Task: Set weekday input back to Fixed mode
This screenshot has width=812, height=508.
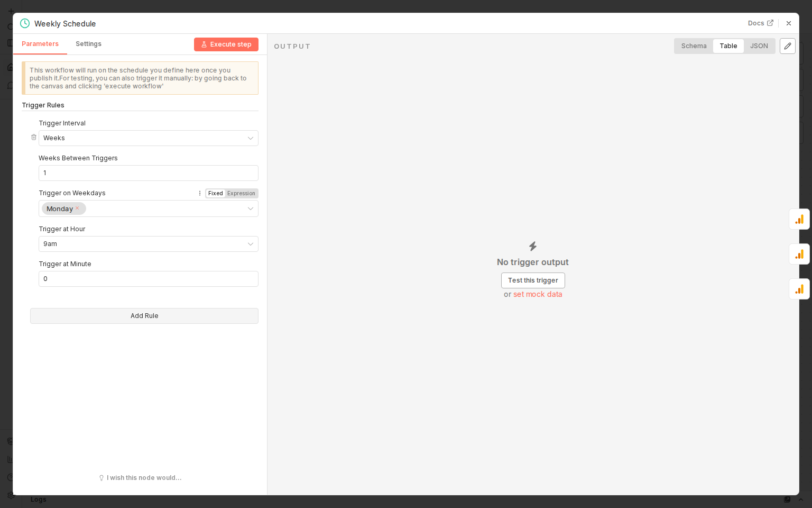Action: (x=215, y=193)
